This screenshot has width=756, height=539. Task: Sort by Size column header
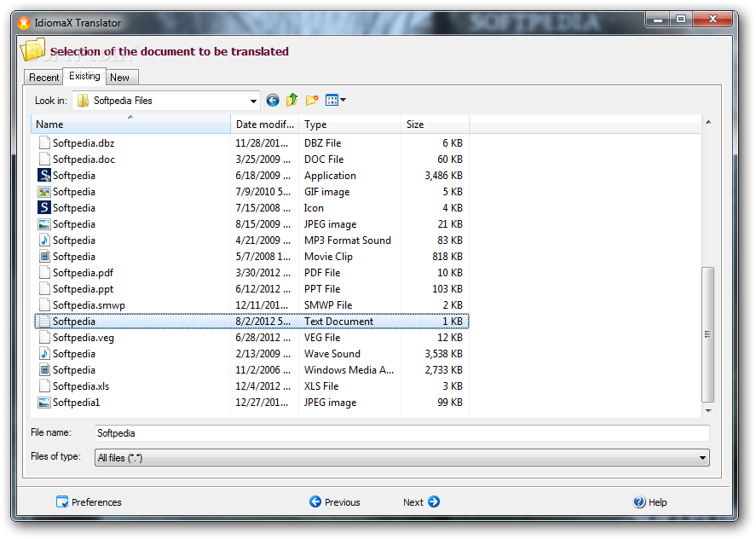click(x=435, y=124)
